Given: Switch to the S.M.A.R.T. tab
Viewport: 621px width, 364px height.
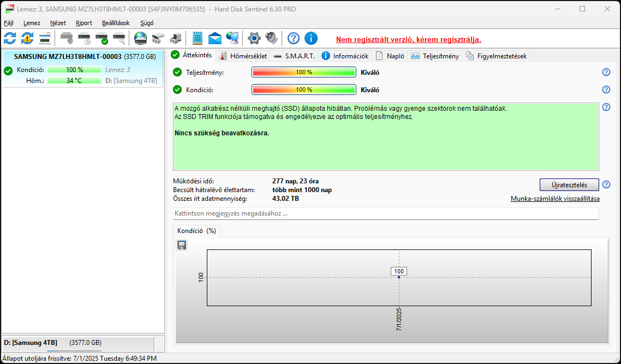Looking at the screenshot, I should click(294, 56).
